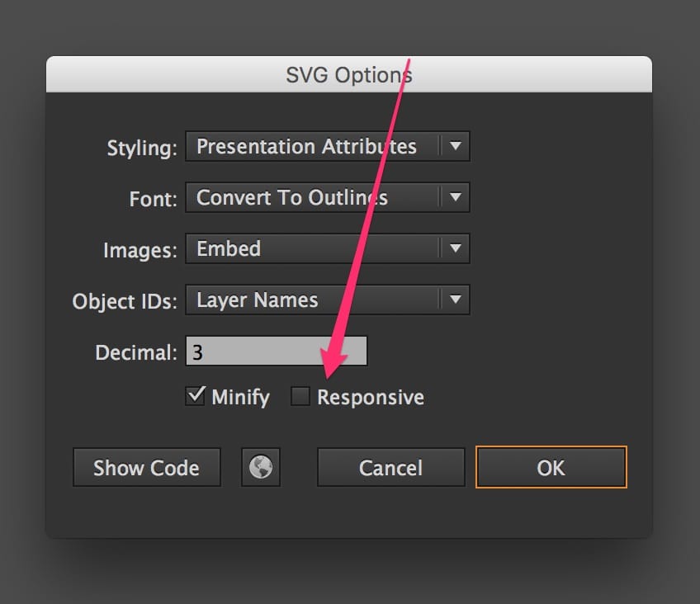The width and height of the screenshot is (700, 604).
Task: Click the Convert To Outlines font value
Action: [x=291, y=198]
